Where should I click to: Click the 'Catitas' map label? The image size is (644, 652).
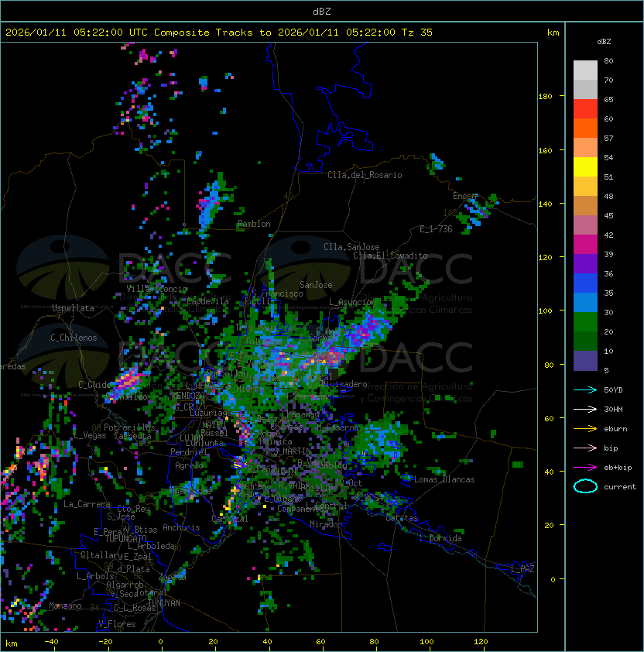(x=402, y=519)
